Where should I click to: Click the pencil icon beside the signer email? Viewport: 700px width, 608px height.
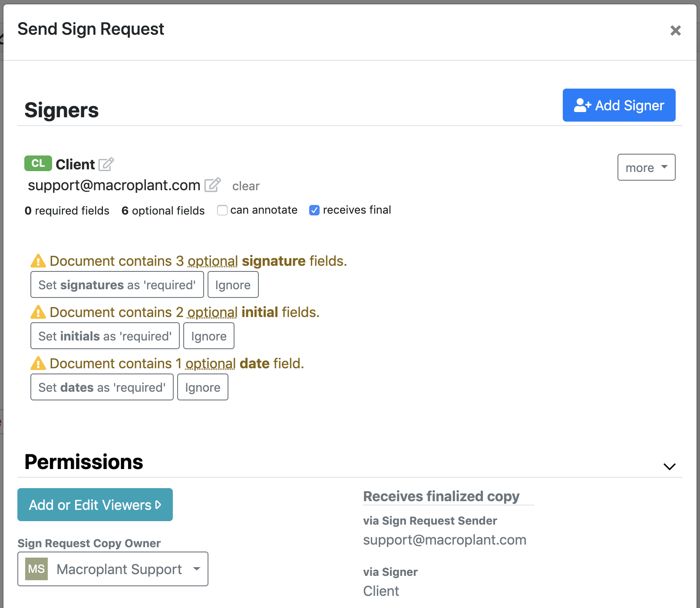click(x=213, y=185)
